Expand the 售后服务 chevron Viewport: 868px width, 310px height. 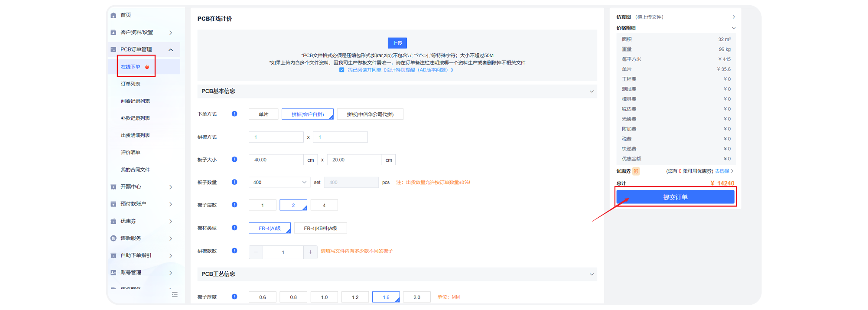click(171, 238)
